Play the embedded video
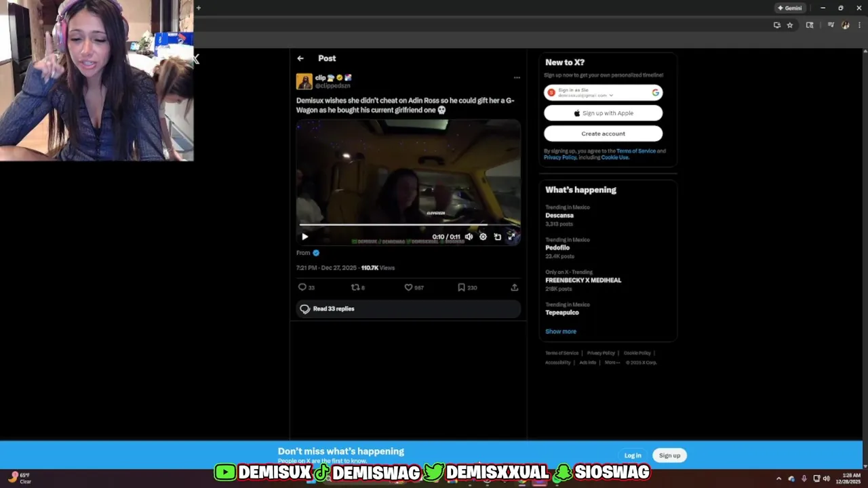868x488 pixels. pyautogui.click(x=304, y=237)
